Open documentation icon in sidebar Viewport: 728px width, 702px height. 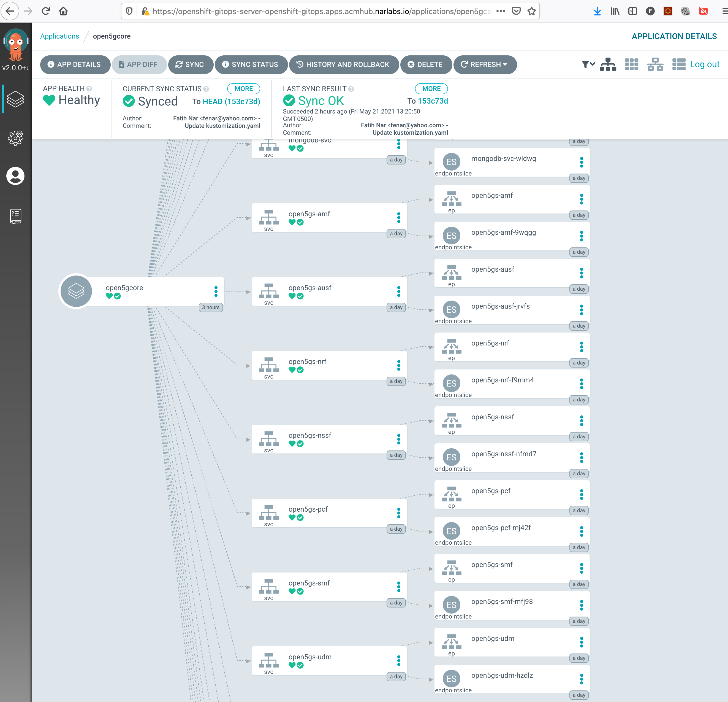(x=15, y=216)
